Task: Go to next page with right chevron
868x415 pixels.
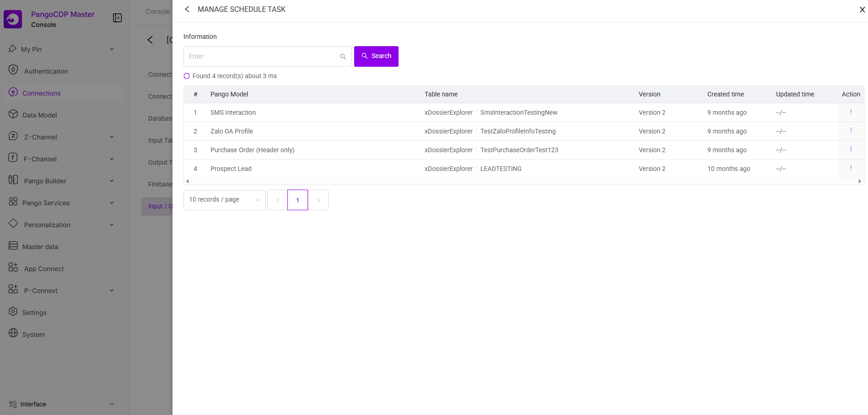Action: tap(318, 200)
